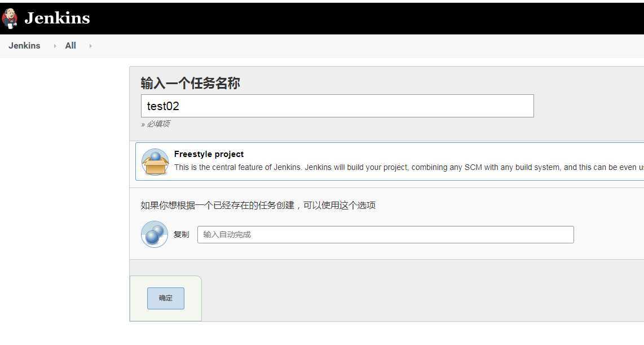Open the All breadcrumb link
This screenshot has width=644, height=345.
70,46
